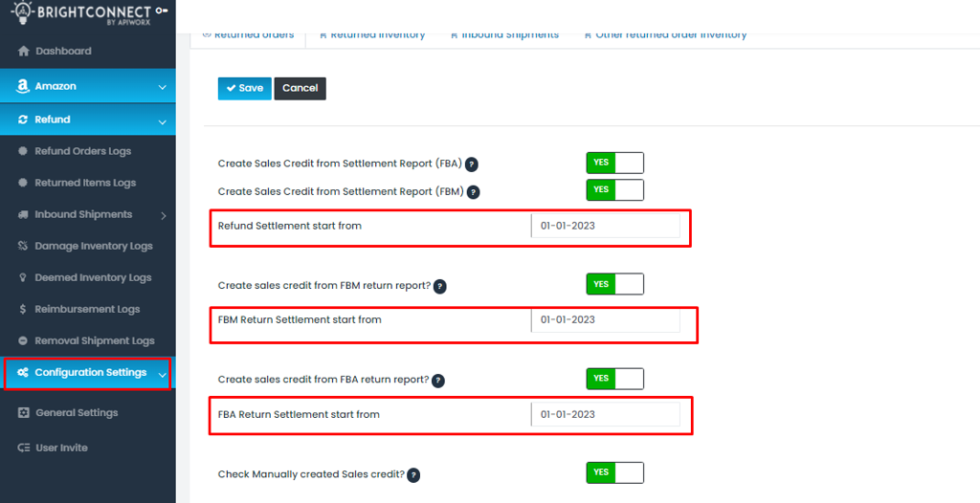Image resolution: width=980 pixels, height=503 pixels.
Task: Expand the Amazon menu chevron
Action: coord(163,87)
